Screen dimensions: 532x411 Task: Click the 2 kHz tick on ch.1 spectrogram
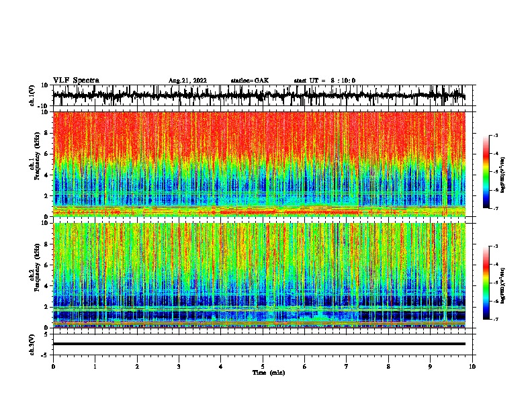click(46, 196)
